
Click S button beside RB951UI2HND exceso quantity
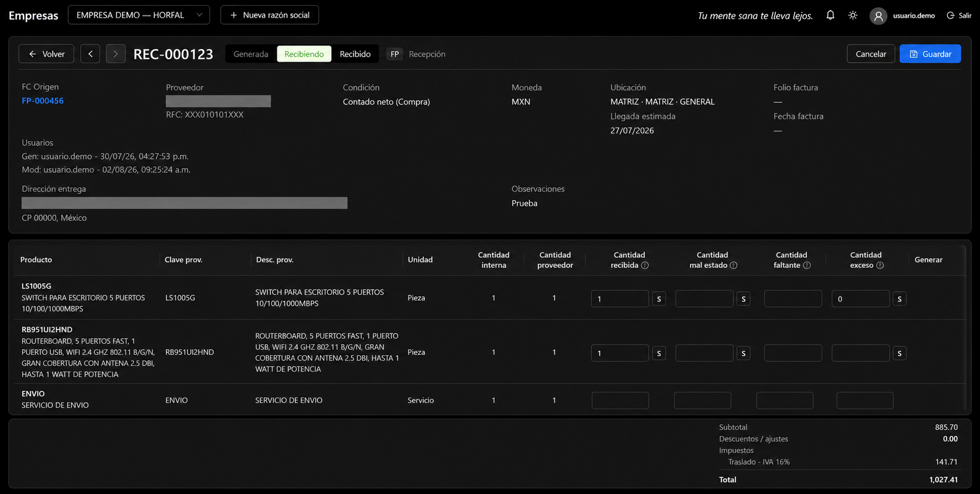click(900, 353)
